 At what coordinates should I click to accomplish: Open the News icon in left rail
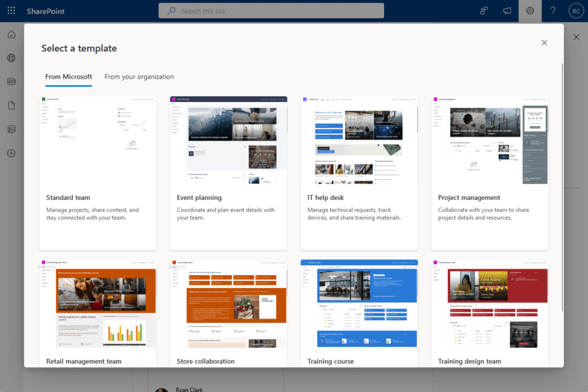pos(11,81)
